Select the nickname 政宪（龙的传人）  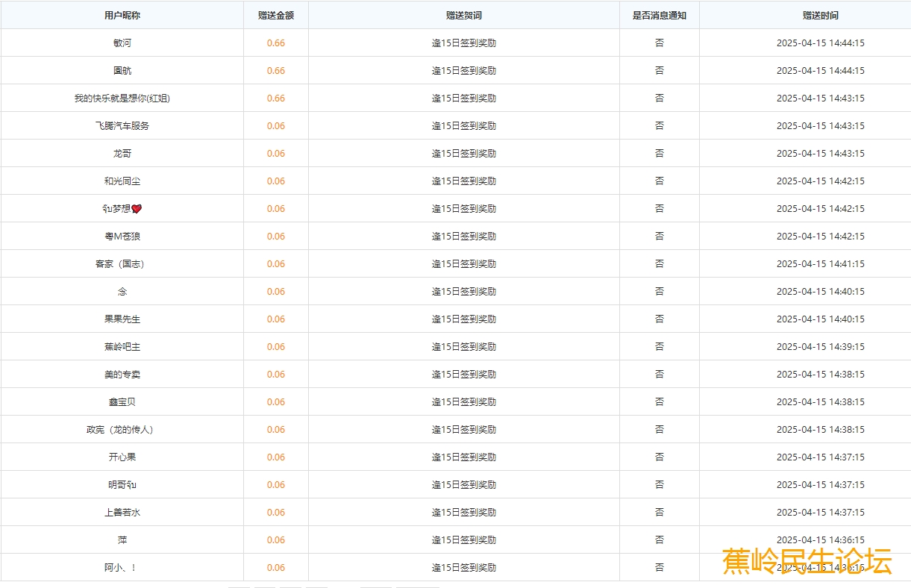coord(122,430)
